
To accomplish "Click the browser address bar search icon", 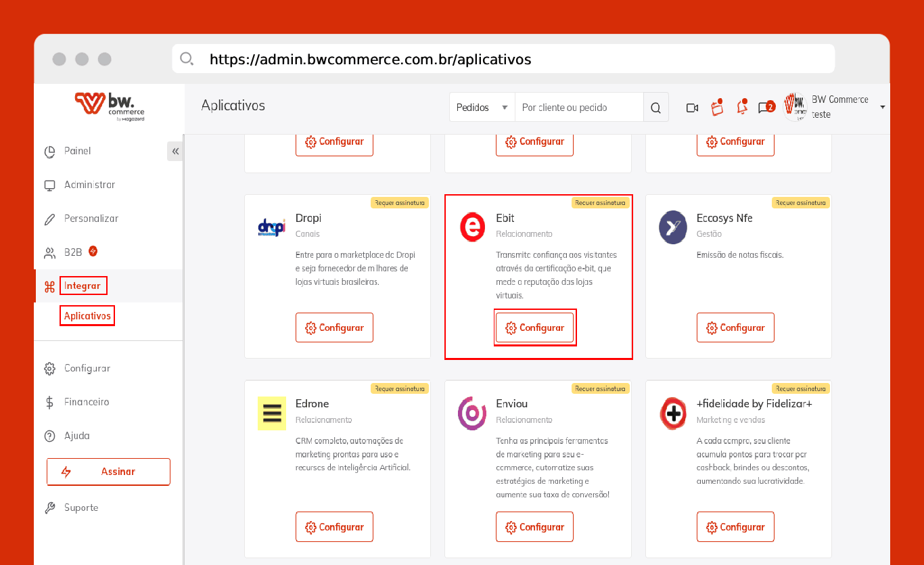I will [187, 59].
